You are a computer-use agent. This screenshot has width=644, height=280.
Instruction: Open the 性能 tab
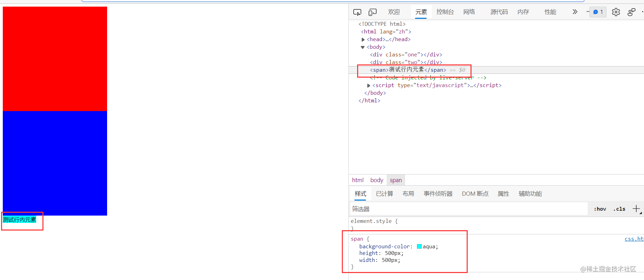[550, 12]
